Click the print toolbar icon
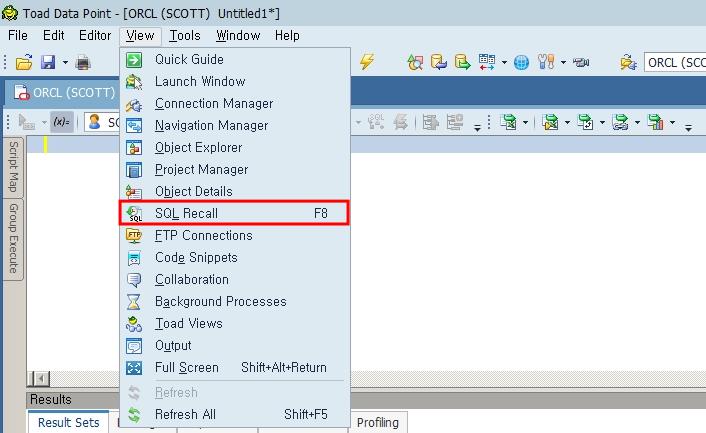This screenshot has width=706, height=433. pos(83,63)
